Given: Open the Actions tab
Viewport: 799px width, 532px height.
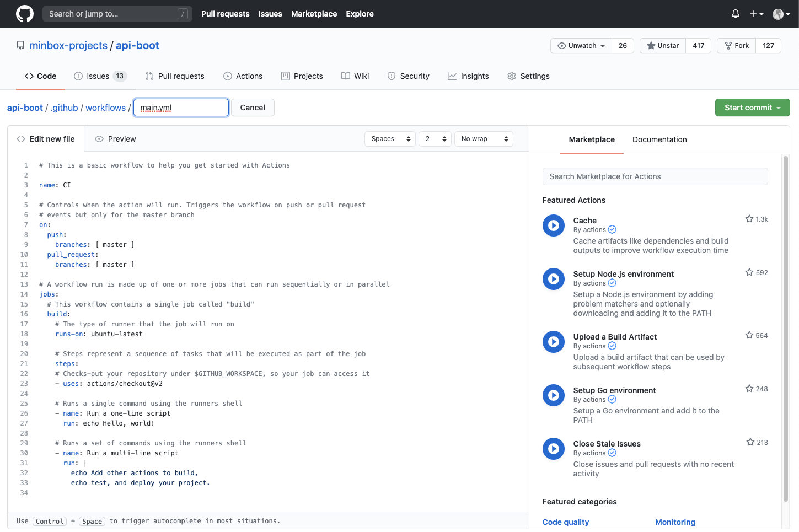Looking at the screenshot, I should click(243, 76).
